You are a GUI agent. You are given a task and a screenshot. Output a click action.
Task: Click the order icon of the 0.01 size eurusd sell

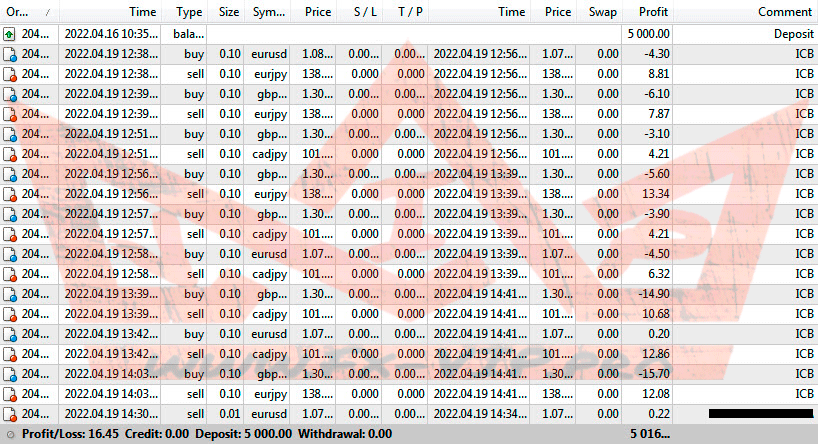[10, 413]
